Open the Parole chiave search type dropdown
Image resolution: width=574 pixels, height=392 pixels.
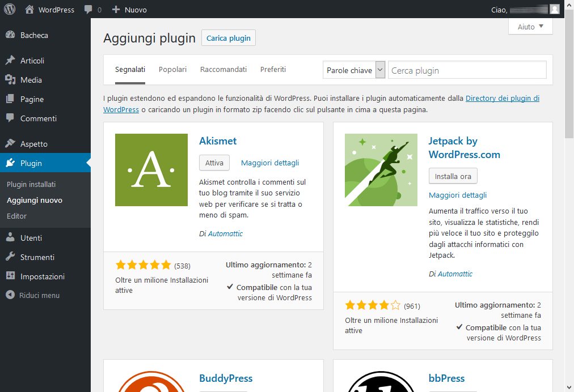(354, 70)
